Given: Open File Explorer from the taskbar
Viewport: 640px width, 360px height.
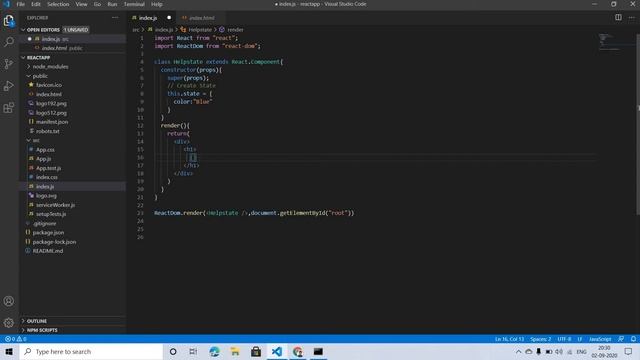Looking at the screenshot, I should pos(235,351).
